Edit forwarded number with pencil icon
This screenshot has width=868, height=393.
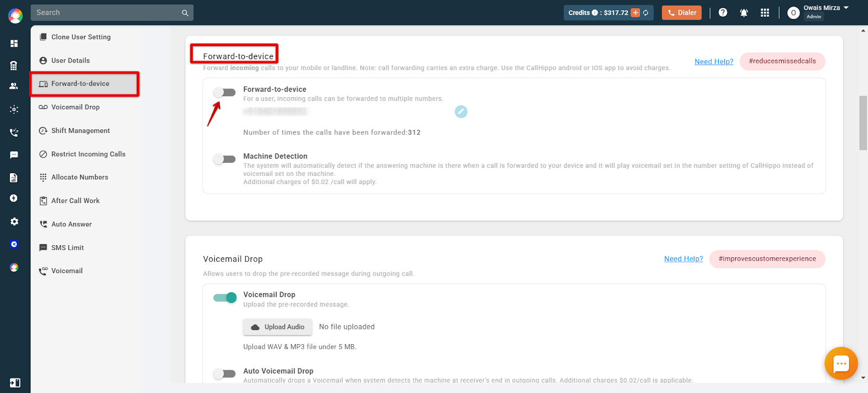click(x=461, y=112)
